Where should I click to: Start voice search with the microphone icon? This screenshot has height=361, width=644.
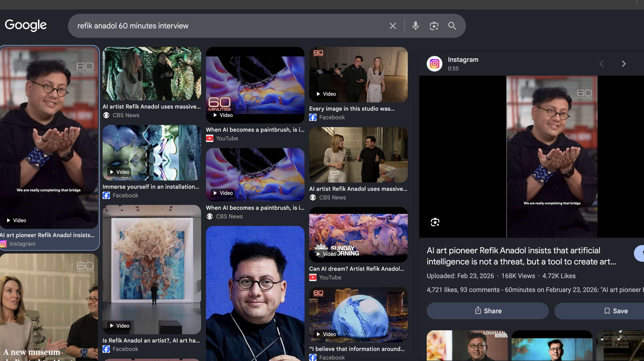[x=415, y=26]
